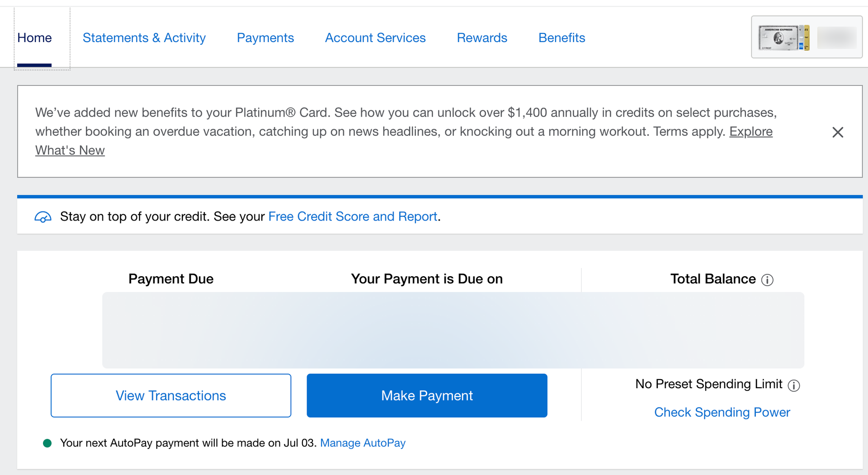Viewport: 868px width, 475px height.
Task: Switch to the Home tab
Action: click(x=34, y=38)
